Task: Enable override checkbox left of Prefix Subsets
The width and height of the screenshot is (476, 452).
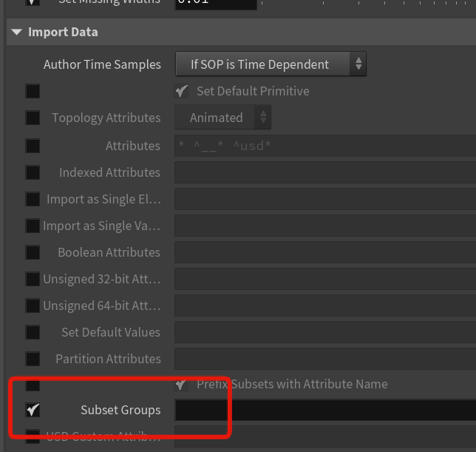Action: [x=33, y=385]
